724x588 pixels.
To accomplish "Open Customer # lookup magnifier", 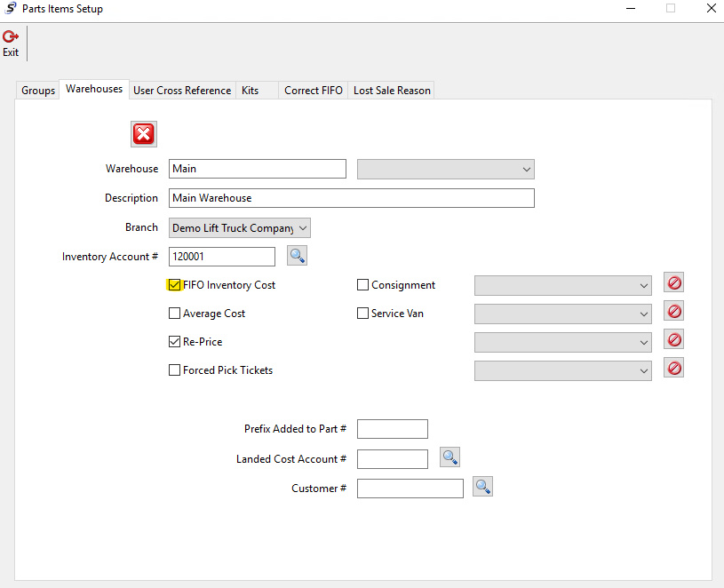I will [x=482, y=487].
